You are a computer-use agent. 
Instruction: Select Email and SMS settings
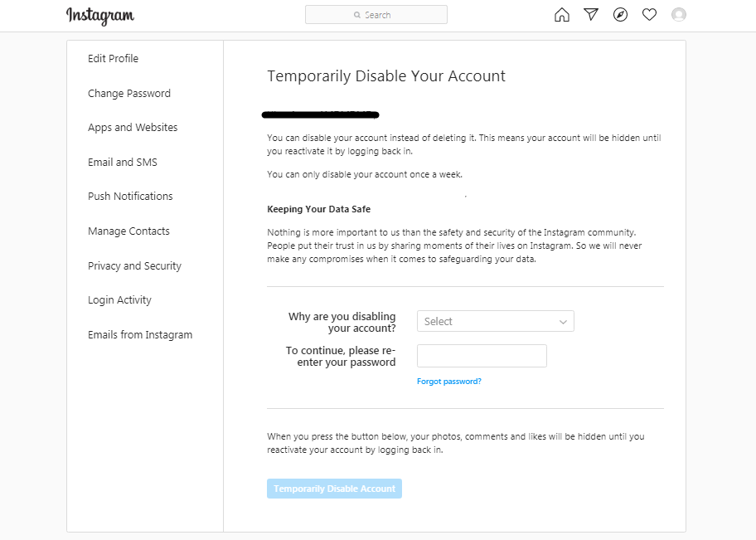[123, 162]
